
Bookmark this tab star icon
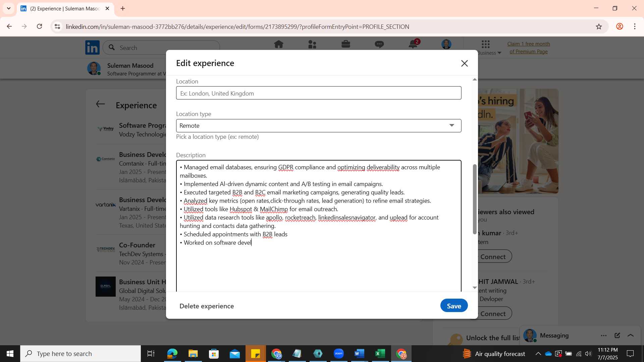point(599,26)
